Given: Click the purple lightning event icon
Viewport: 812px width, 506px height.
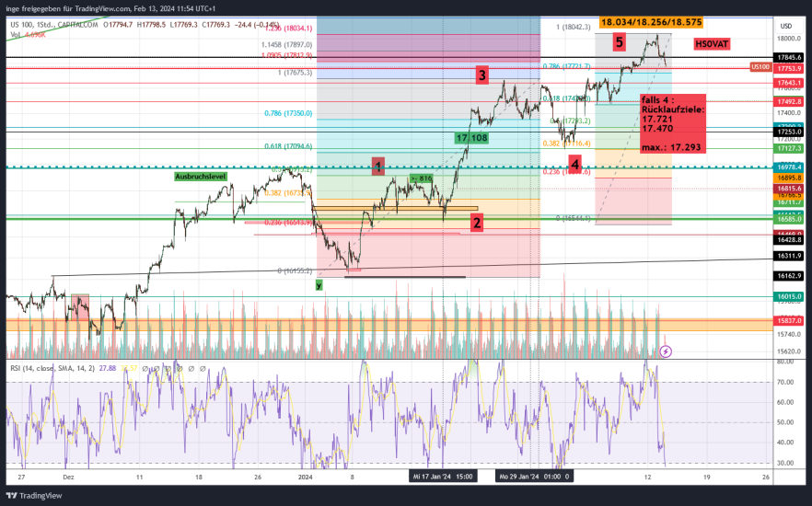Looking at the screenshot, I should pos(667,351).
